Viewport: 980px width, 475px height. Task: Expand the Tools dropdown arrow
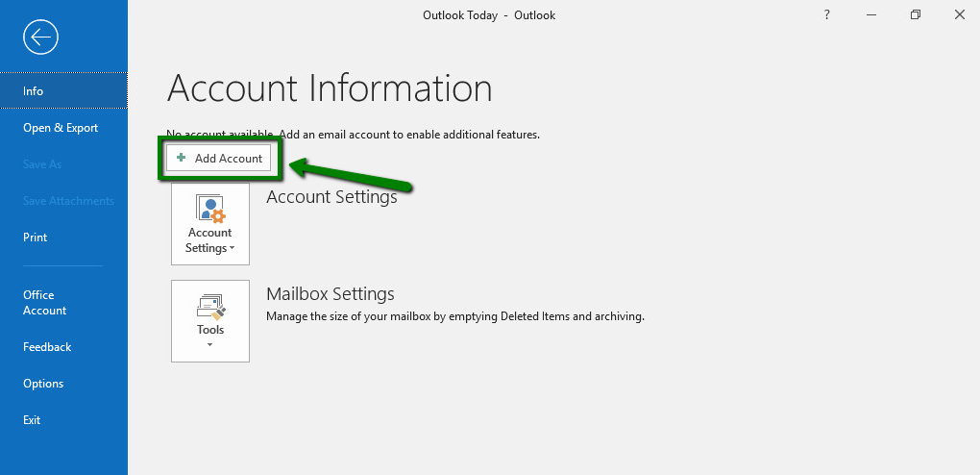[x=209, y=344]
